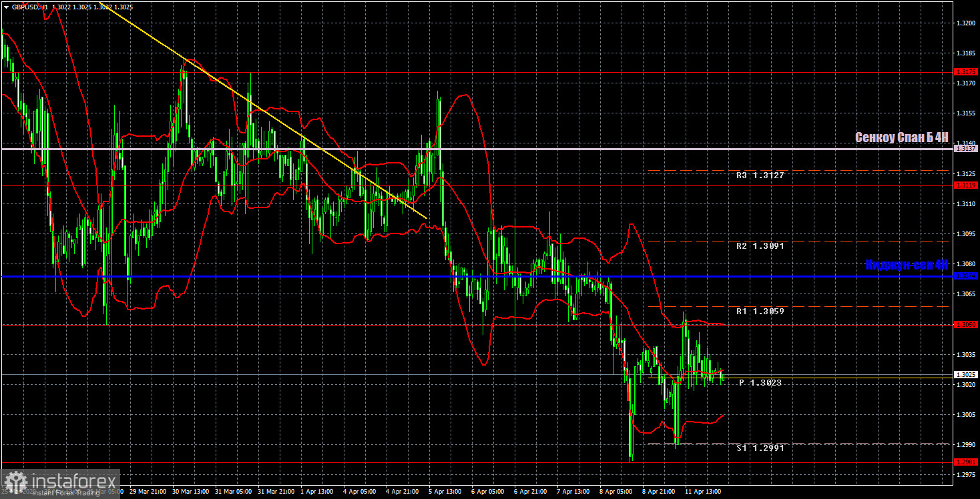Click the 1.2990 price axis label
The width and height of the screenshot is (980, 499).
point(966,445)
